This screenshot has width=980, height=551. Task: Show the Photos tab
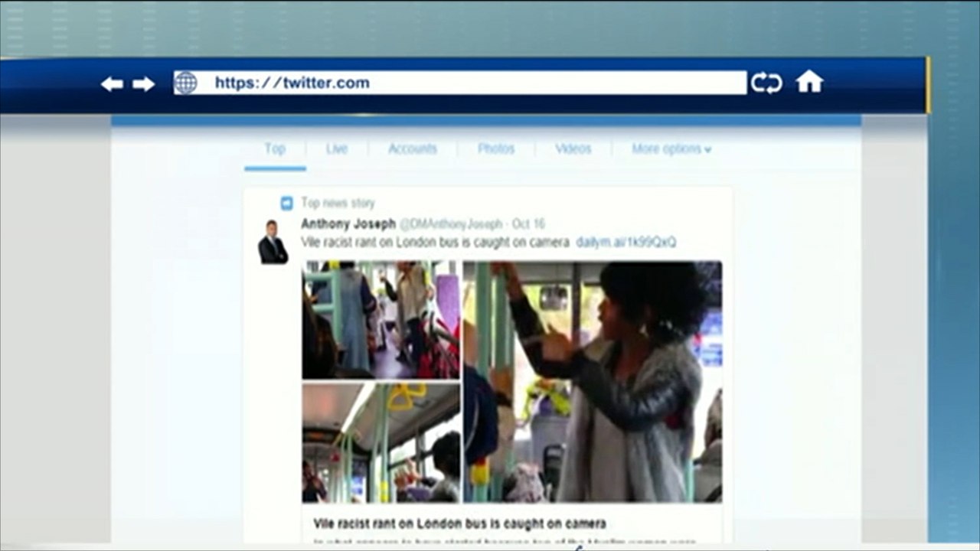[496, 149]
